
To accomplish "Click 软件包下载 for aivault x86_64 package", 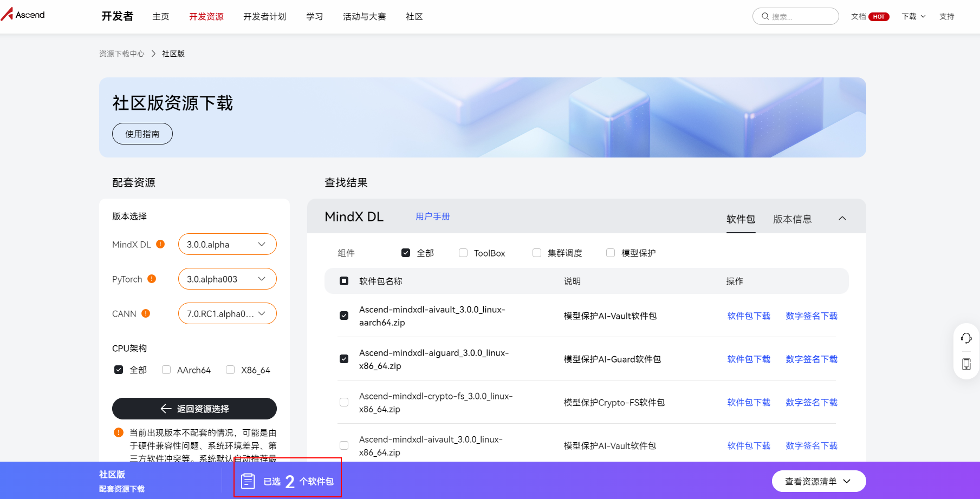I will coord(749,445).
